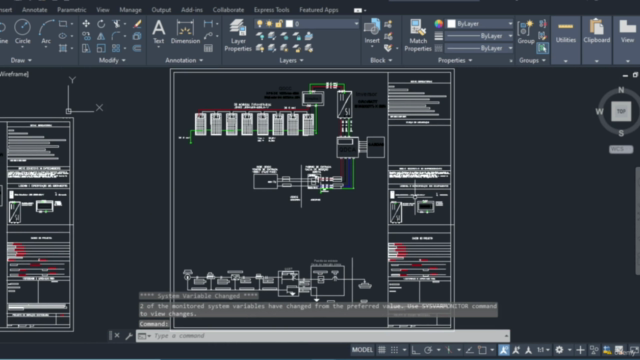Toggle group selection mode on/off
The height and width of the screenshot is (360, 640).
(542, 48)
